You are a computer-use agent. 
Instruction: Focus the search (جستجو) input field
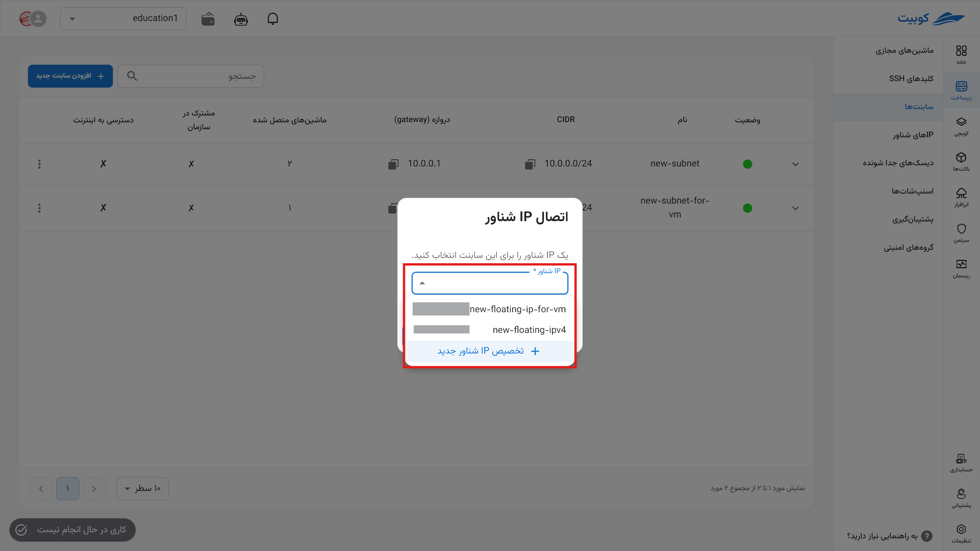point(191,76)
